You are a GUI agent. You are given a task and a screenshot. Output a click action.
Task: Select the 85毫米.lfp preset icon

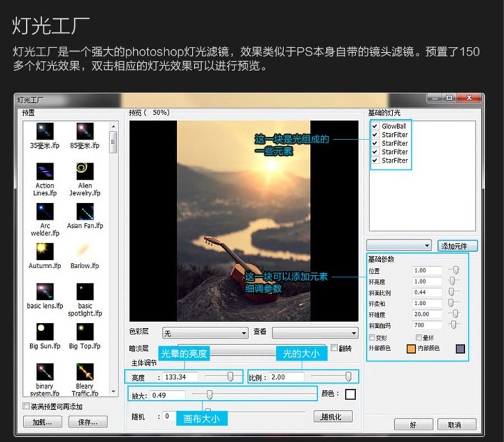(85, 131)
